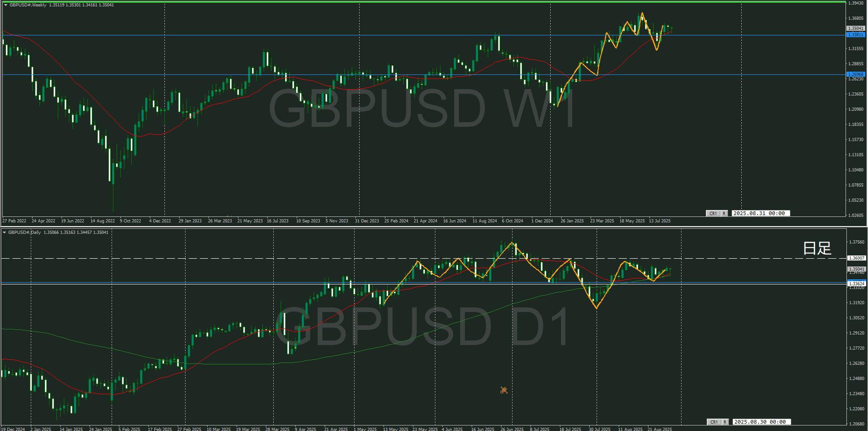Click the GBPUSD#,Daily chart title

(x=25, y=233)
